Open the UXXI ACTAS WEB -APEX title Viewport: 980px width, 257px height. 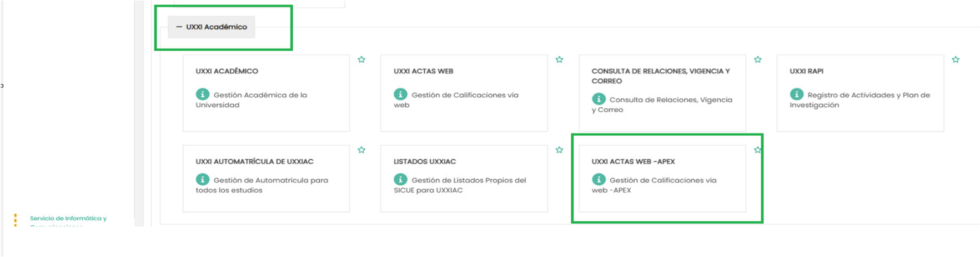pyautogui.click(x=633, y=161)
